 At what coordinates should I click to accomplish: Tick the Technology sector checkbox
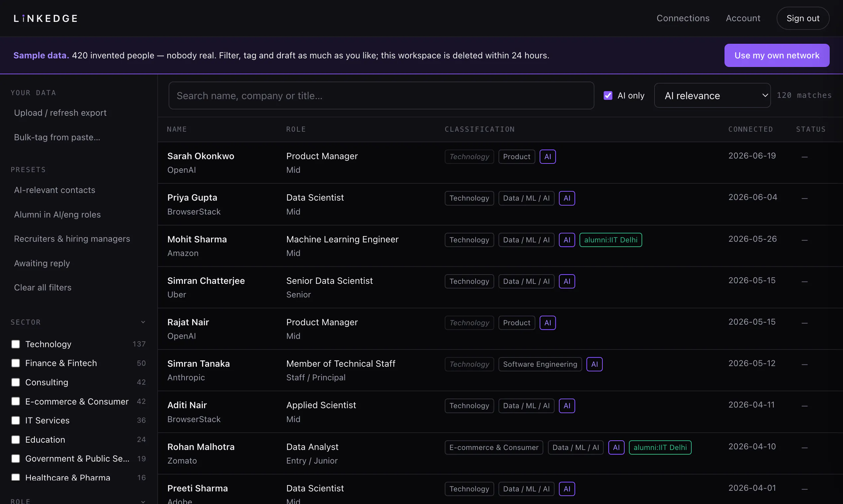pyautogui.click(x=16, y=344)
